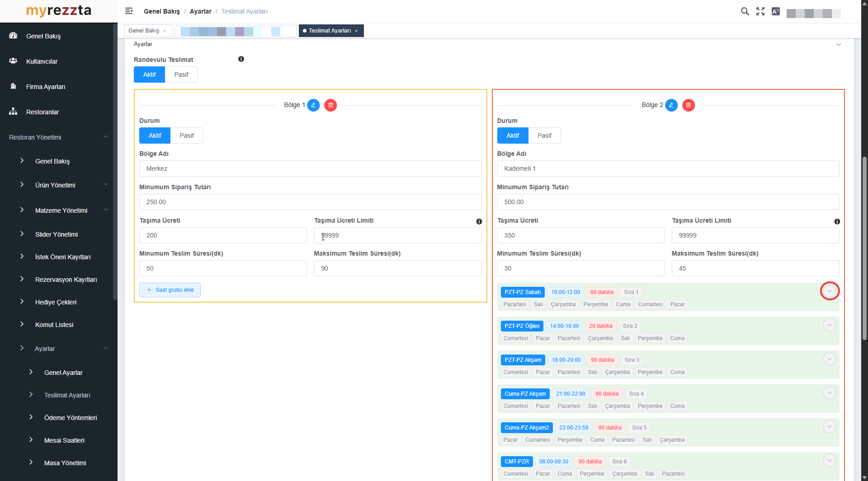Open Slider Yönetimi in sidebar
Viewport: 868px width, 481px height.
coord(57,234)
